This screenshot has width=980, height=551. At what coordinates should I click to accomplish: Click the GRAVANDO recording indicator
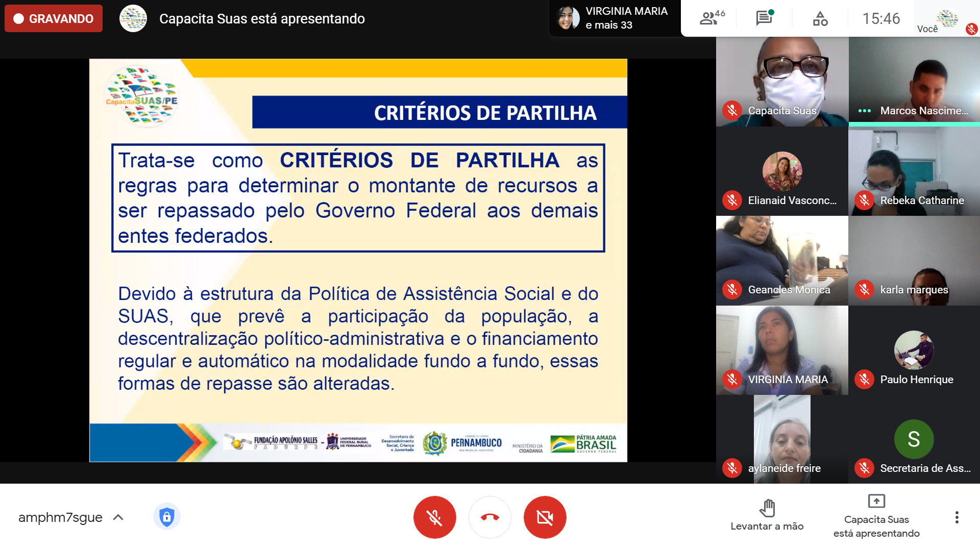(54, 19)
